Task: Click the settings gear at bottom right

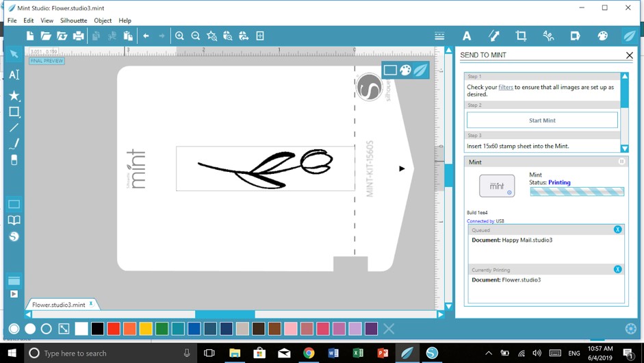Action: pos(631,329)
